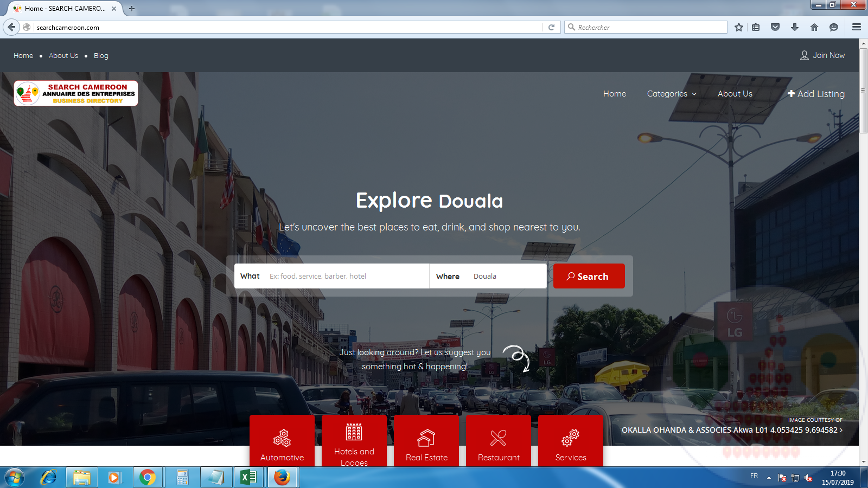Open the Automotive category tile

[x=282, y=441]
